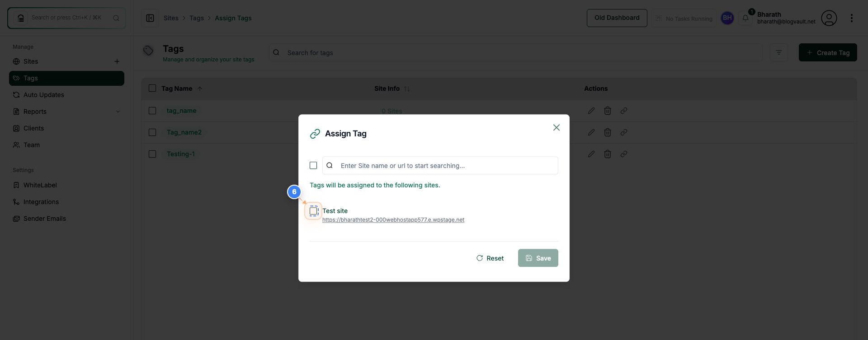This screenshot has height=340, width=868.
Task: Close the Assign Tag dialog
Action: (x=557, y=128)
